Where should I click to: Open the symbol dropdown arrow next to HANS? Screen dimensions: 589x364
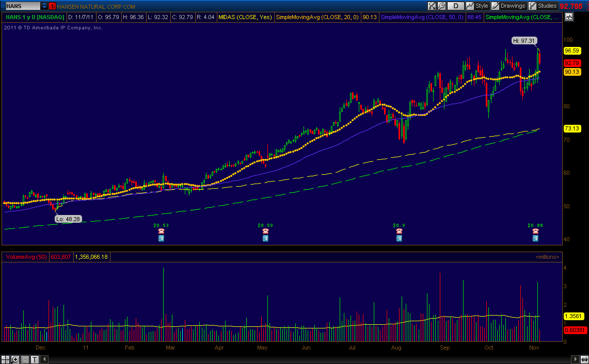click(x=44, y=6)
